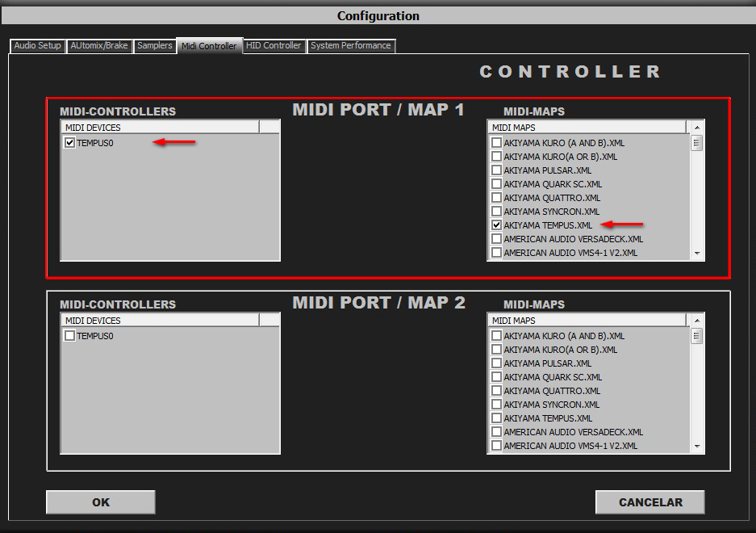The width and height of the screenshot is (756, 533).
Task: Check AKIYAMA PULSAR.XML in Map 1
Action: click(x=497, y=170)
